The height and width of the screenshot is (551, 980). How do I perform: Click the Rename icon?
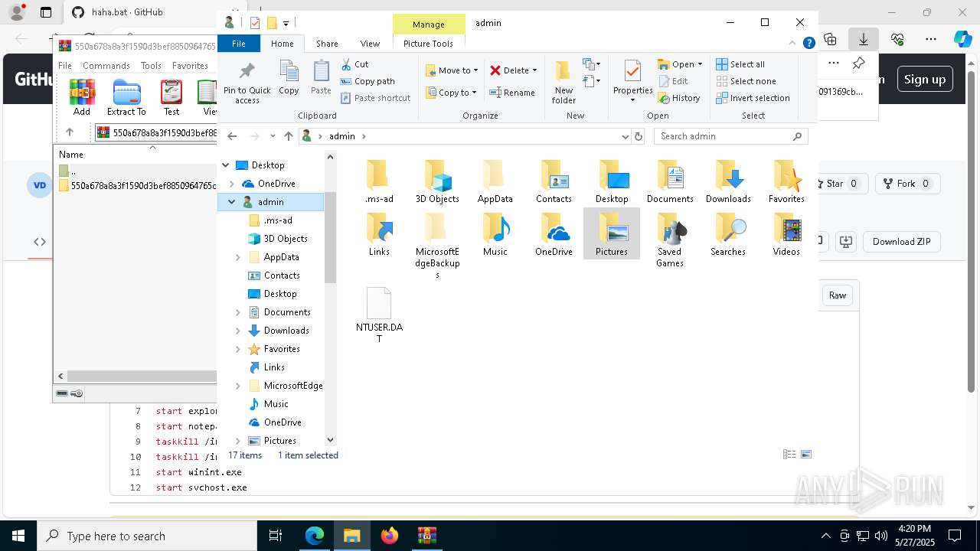(x=495, y=93)
